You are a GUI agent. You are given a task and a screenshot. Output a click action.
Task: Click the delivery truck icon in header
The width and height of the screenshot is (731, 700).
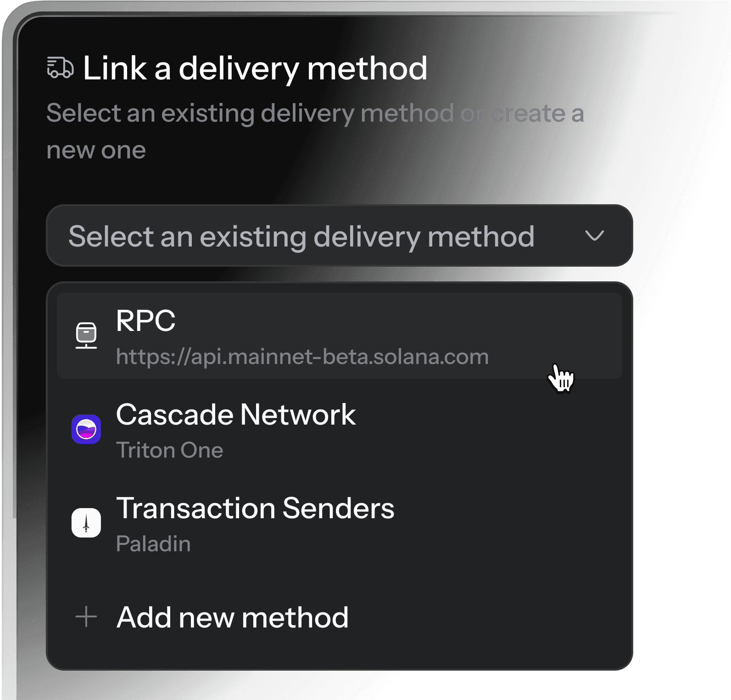click(60, 68)
